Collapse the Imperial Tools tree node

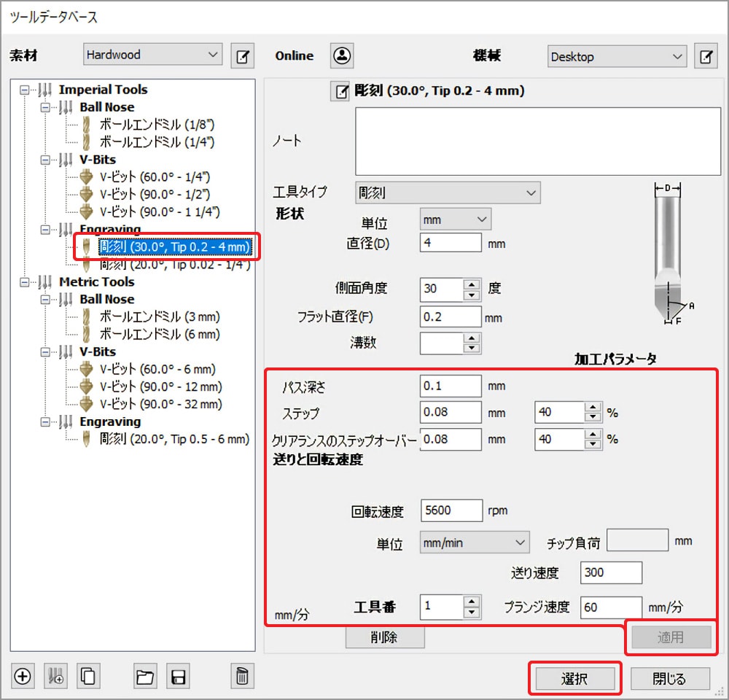click(27, 90)
